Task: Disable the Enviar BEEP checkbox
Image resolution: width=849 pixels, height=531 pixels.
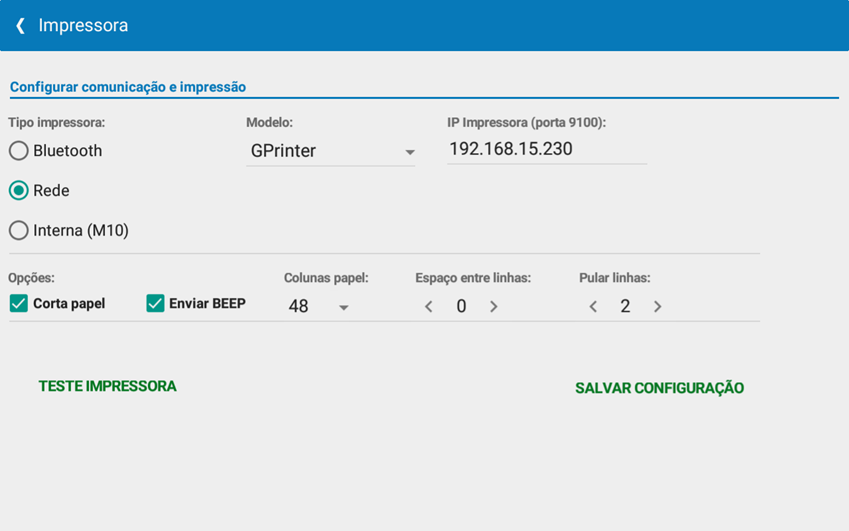Action: [x=155, y=303]
